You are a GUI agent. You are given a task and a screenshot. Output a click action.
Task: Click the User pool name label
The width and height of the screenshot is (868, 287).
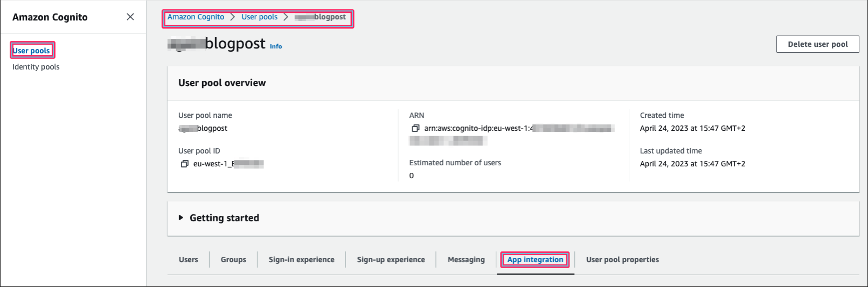(x=205, y=115)
